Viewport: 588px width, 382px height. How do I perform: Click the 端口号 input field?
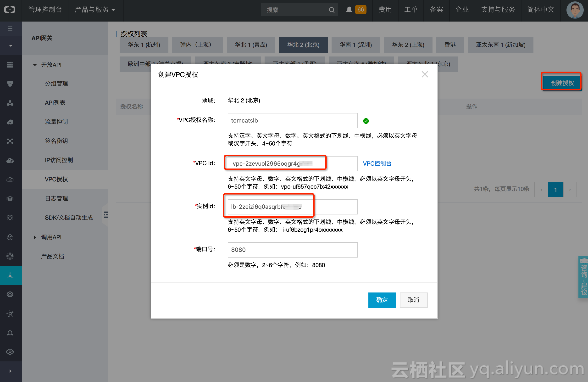292,249
